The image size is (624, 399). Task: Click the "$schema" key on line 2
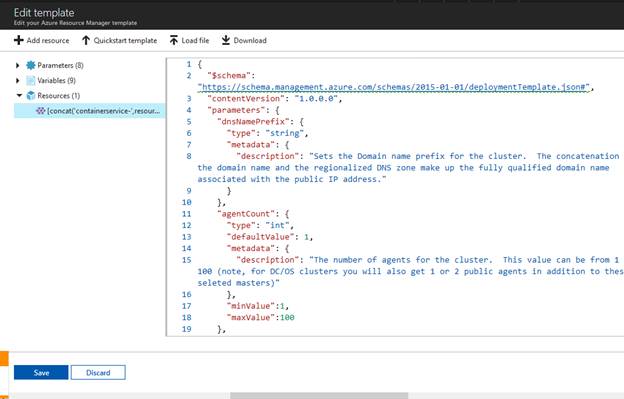tap(229, 76)
